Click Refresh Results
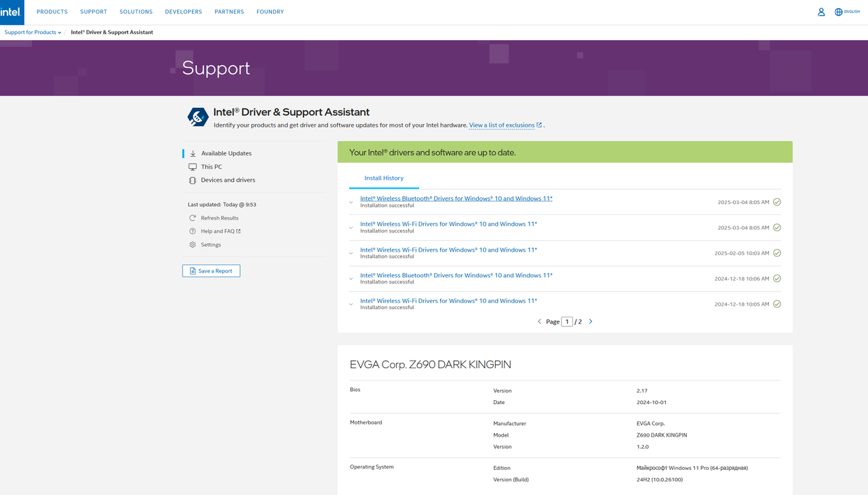Screen dimensions: 868x495 tap(220, 218)
